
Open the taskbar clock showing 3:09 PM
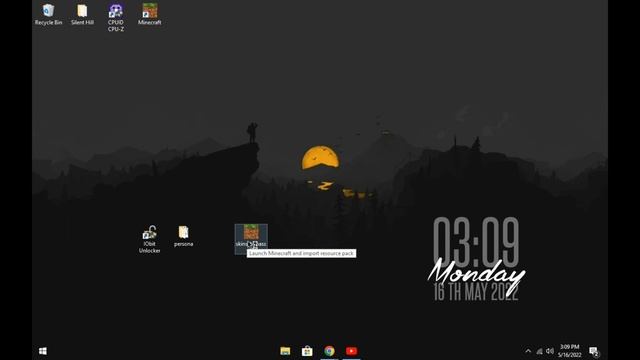tap(569, 351)
